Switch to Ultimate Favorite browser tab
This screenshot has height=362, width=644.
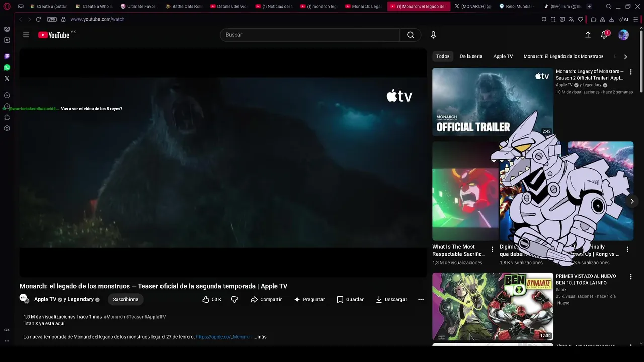pyautogui.click(x=139, y=6)
